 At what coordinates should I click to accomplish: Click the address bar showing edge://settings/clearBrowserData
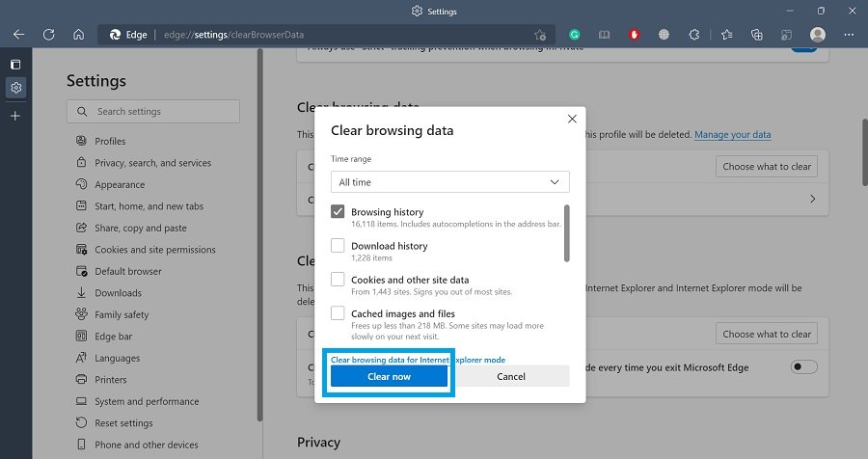(x=327, y=35)
